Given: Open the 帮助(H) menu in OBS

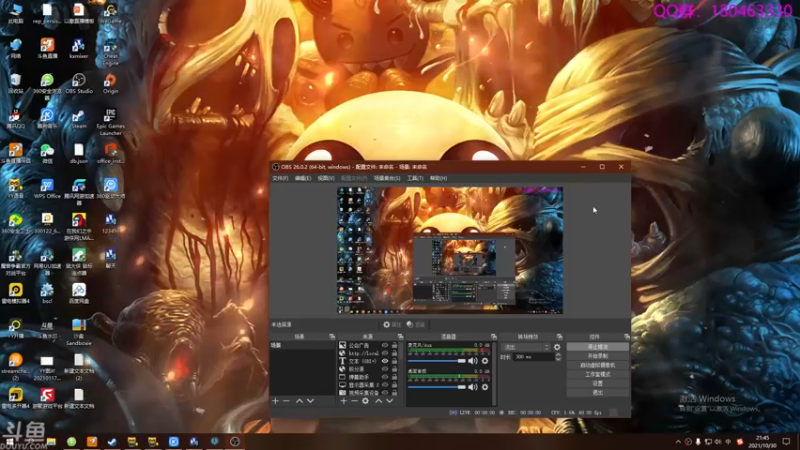Looking at the screenshot, I should coord(438,178).
